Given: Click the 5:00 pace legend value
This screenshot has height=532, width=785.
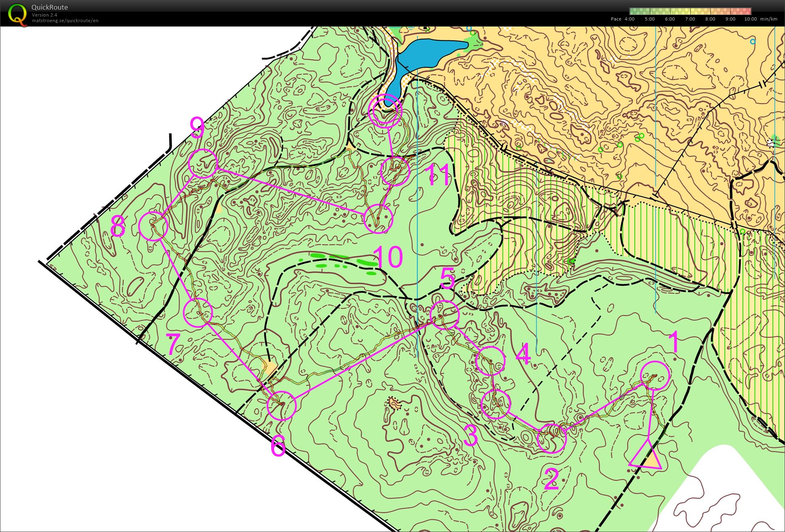Looking at the screenshot, I should tap(650, 19).
